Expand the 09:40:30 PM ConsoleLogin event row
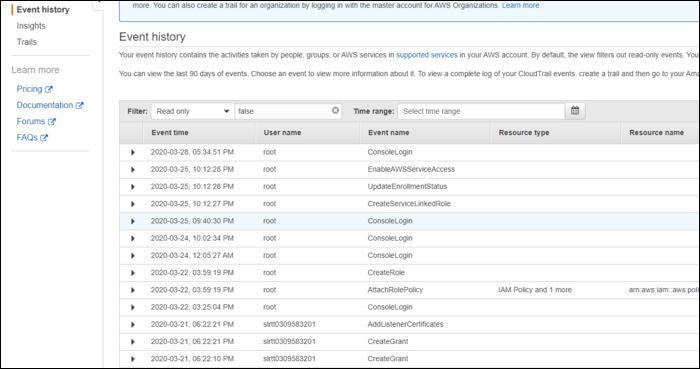The image size is (700, 369). click(x=133, y=221)
